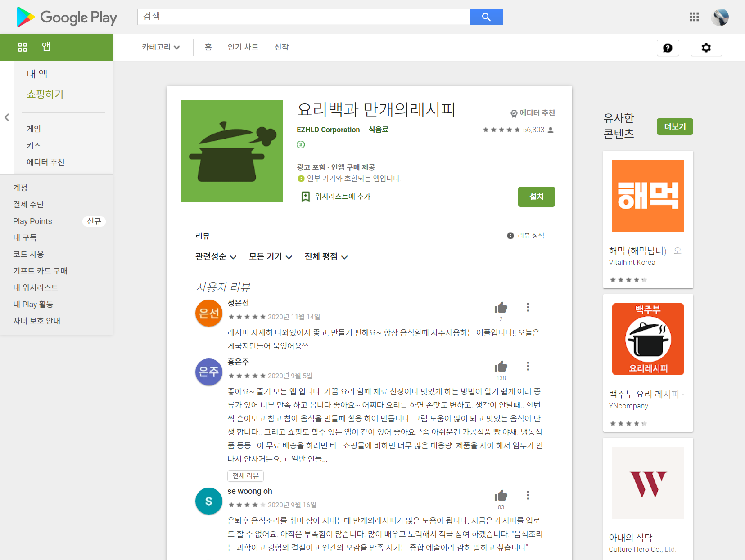Like 홍은주's review with thumbs up

(x=501, y=367)
